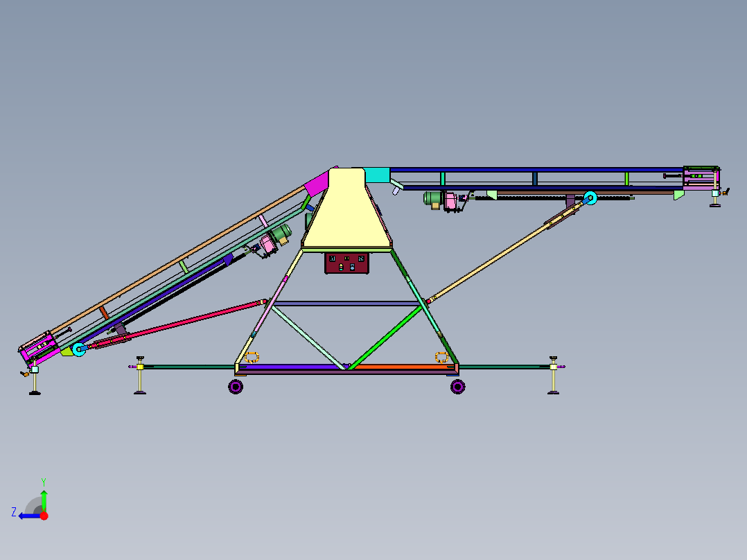Select the orange base beam segment
The image size is (747, 560).
click(x=403, y=367)
